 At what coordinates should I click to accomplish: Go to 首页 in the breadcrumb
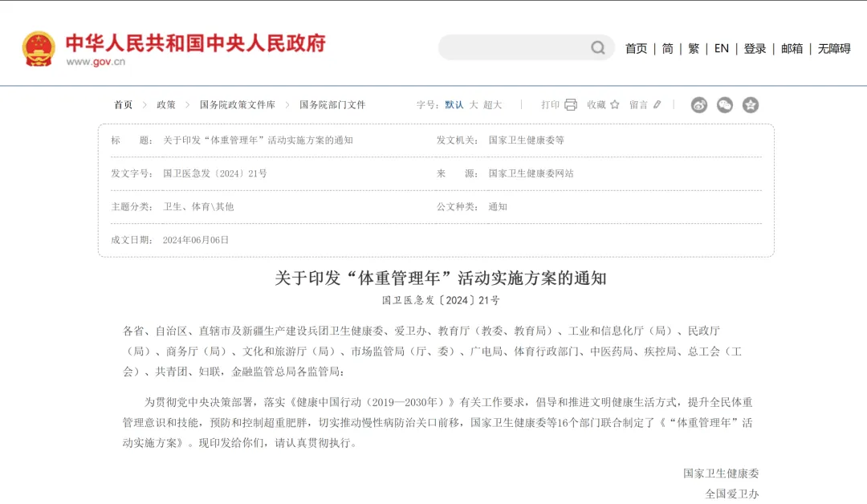123,104
